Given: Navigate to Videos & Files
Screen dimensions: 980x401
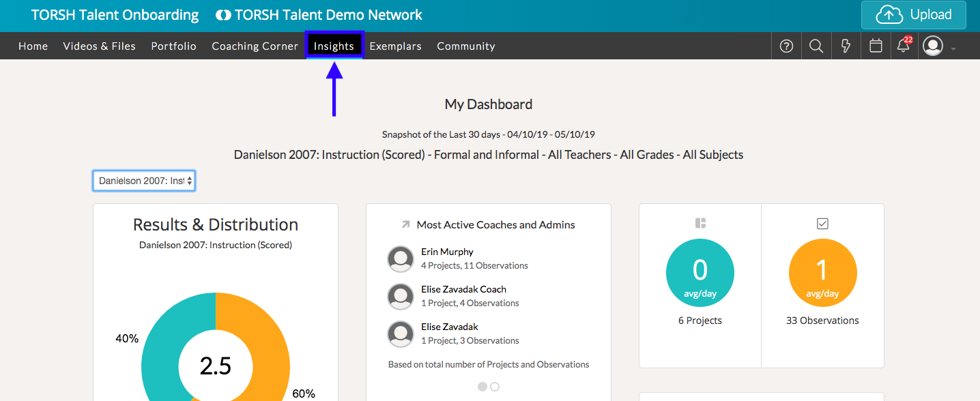Looking at the screenshot, I should 99,46.
